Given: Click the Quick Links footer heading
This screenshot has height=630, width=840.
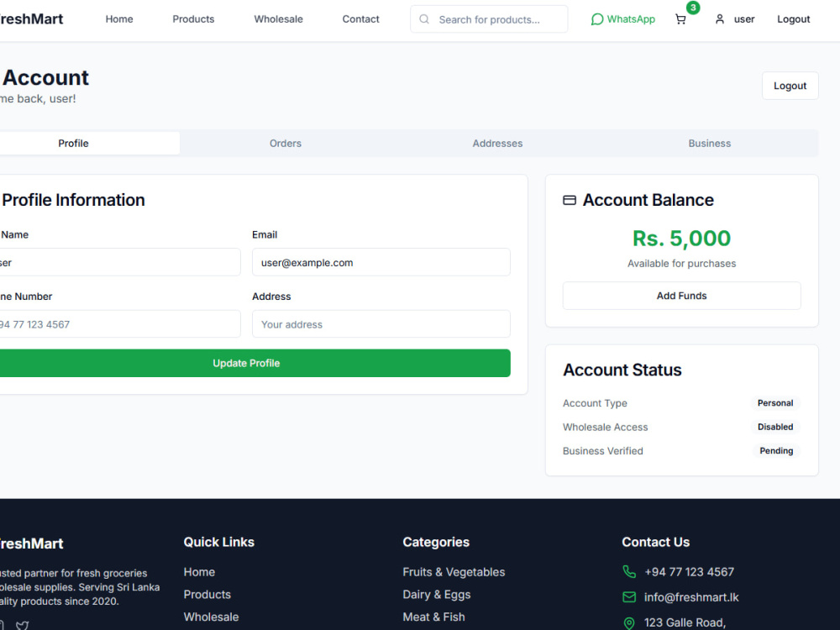Looking at the screenshot, I should [x=219, y=542].
